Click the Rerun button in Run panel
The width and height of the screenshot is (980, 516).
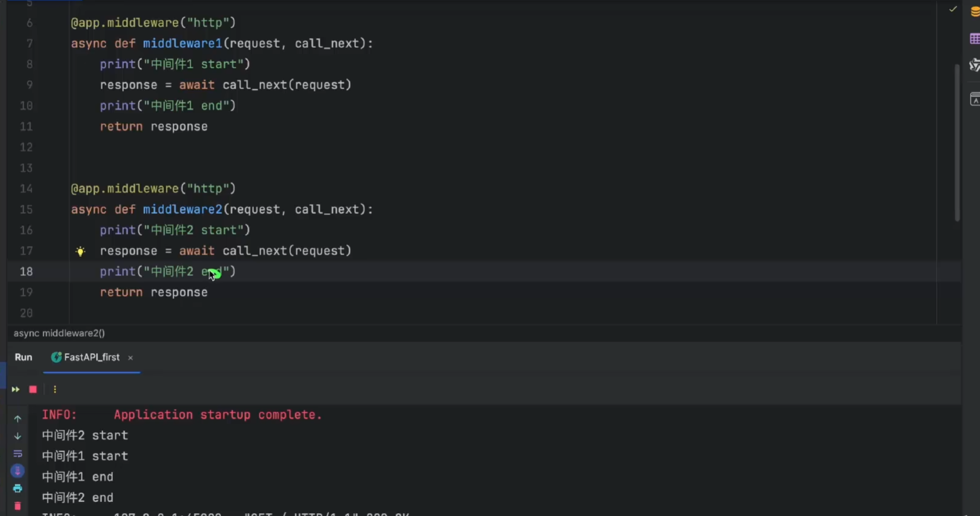tap(15, 389)
